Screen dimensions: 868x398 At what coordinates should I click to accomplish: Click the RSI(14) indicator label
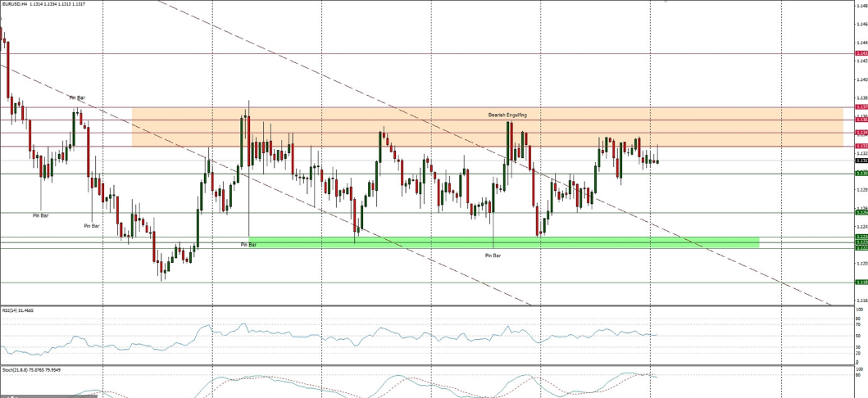(17, 311)
